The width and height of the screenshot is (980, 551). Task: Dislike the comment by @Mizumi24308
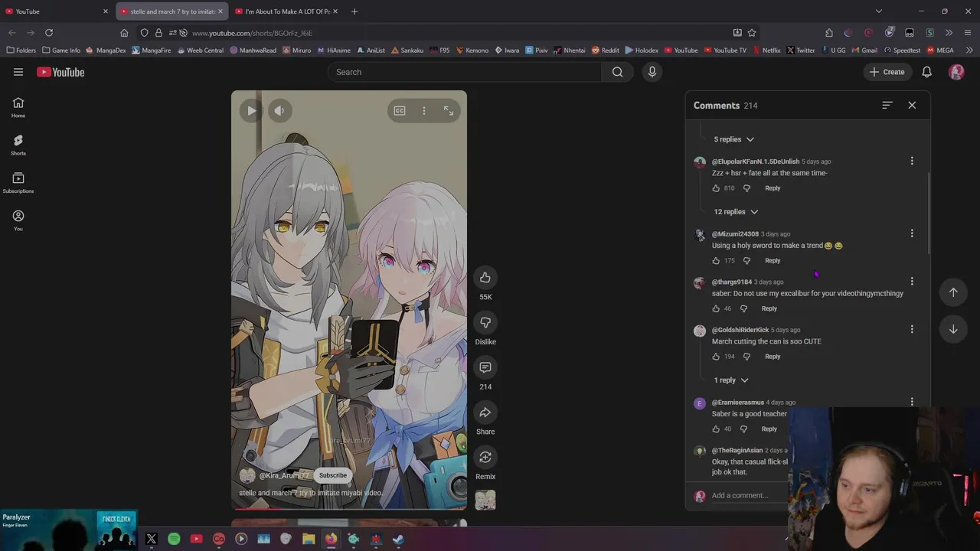pos(746,261)
